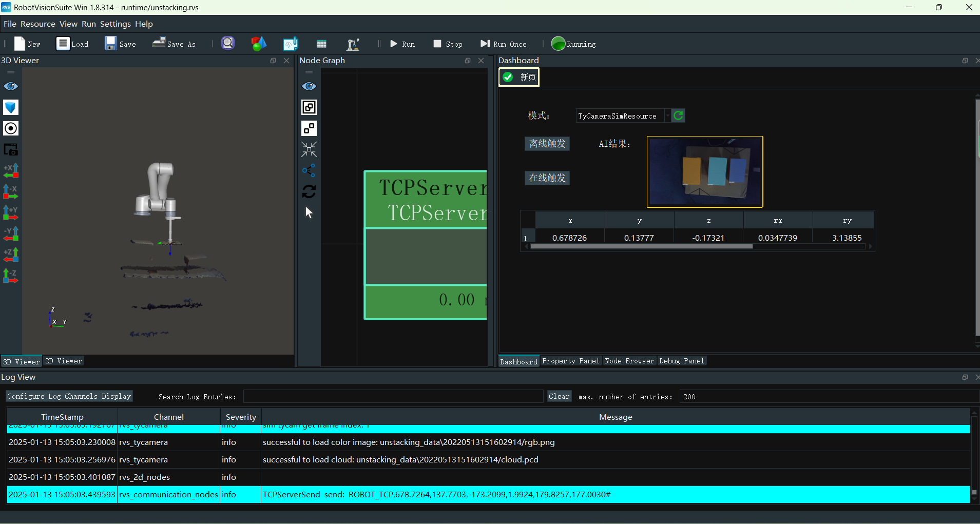The image size is (980, 524).
Task: Switch to the Debug Panel tab
Action: pyautogui.click(x=682, y=361)
